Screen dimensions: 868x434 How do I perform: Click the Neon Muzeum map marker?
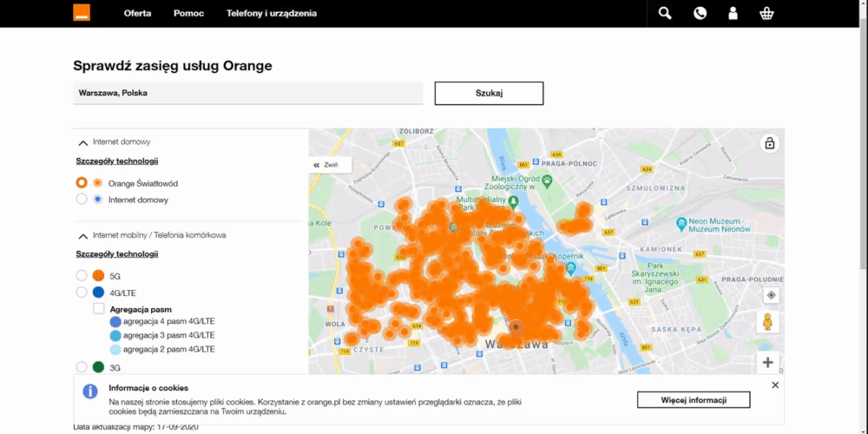point(681,224)
